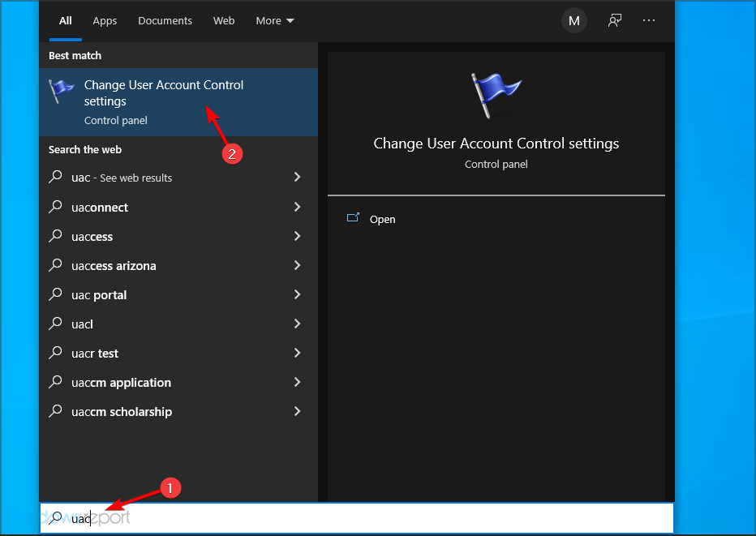Click the magnifier icon in search box

tap(56, 517)
